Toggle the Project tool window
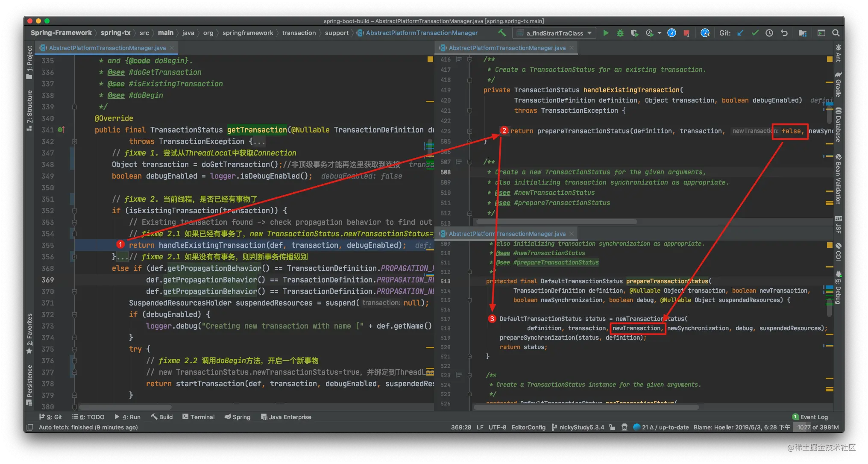The height and width of the screenshot is (464, 868). point(29,62)
